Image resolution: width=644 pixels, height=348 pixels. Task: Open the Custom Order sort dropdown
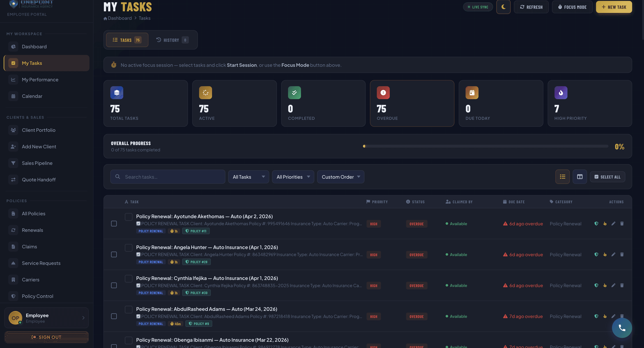pyautogui.click(x=340, y=177)
